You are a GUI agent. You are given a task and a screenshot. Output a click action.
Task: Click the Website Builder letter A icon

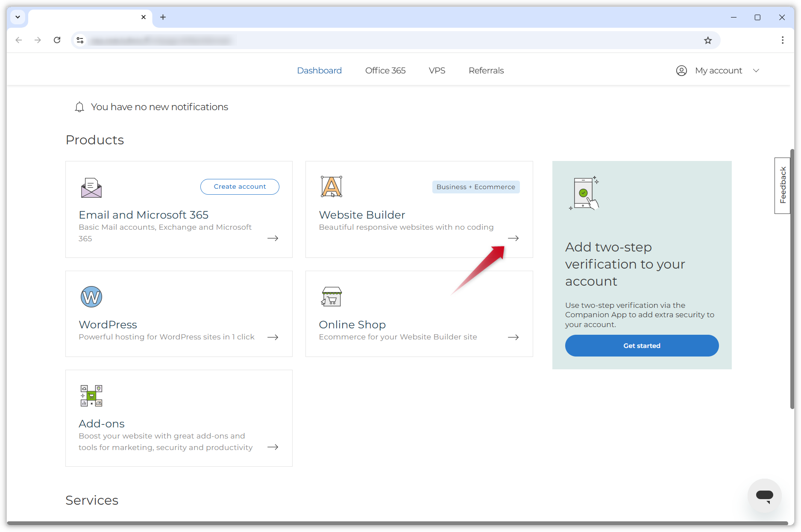pos(332,186)
